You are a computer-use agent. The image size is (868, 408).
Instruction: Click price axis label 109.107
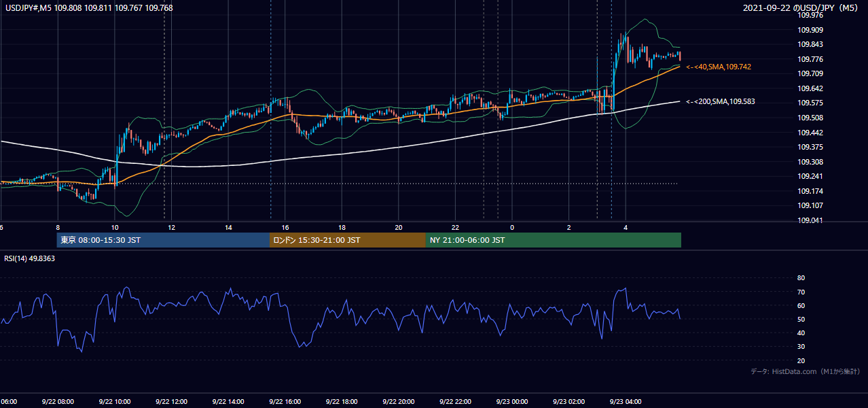pos(810,205)
